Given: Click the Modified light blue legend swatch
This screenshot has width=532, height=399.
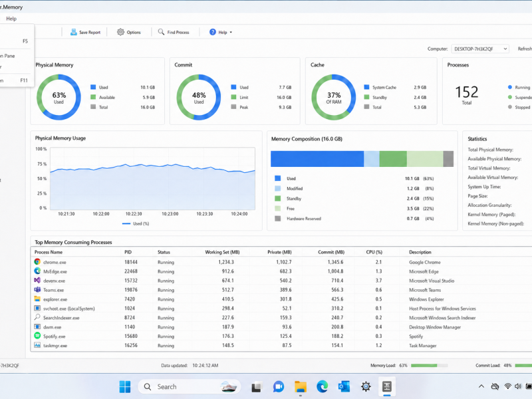Looking at the screenshot, I should [277, 188].
